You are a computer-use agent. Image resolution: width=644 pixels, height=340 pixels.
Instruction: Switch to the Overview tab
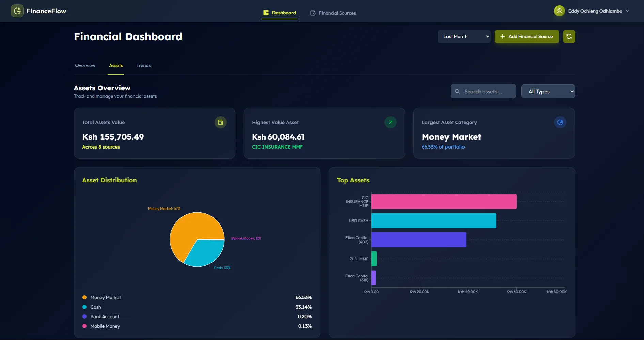click(x=85, y=65)
